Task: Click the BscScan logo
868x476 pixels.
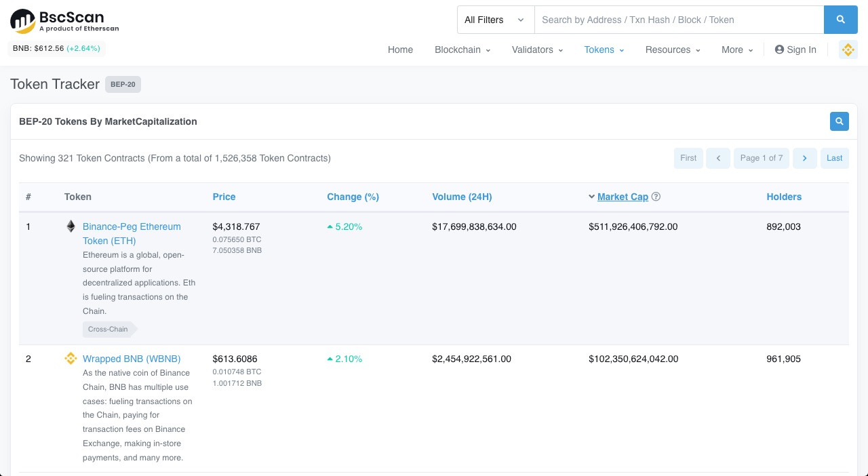Action: point(65,21)
